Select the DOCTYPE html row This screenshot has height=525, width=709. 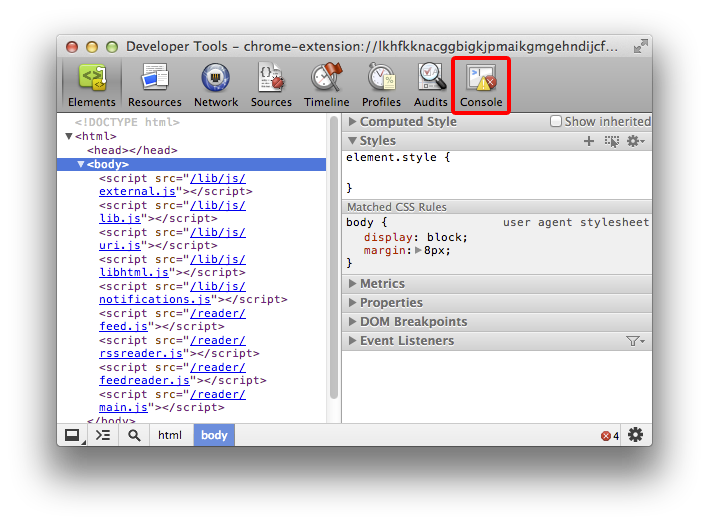coord(127,122)
